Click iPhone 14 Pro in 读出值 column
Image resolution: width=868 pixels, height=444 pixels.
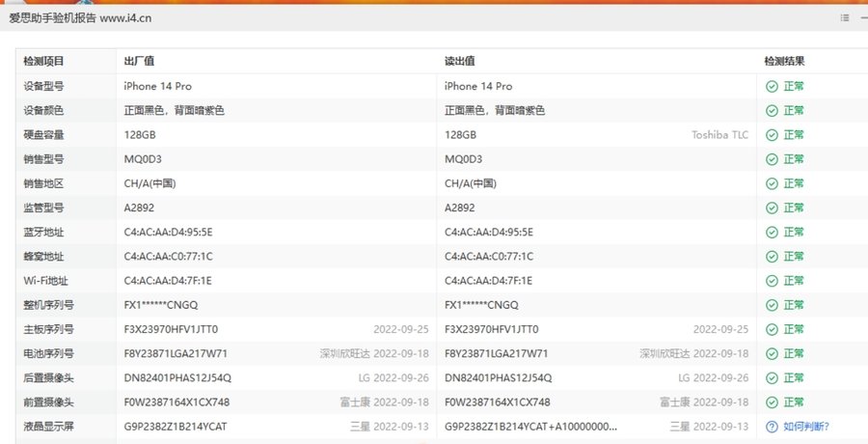(478, 87)
